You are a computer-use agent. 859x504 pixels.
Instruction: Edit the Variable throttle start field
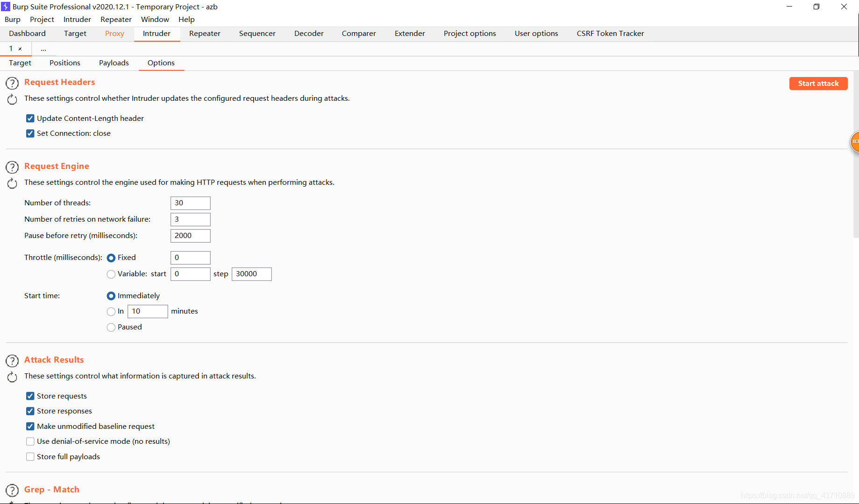tap(191, 274)
